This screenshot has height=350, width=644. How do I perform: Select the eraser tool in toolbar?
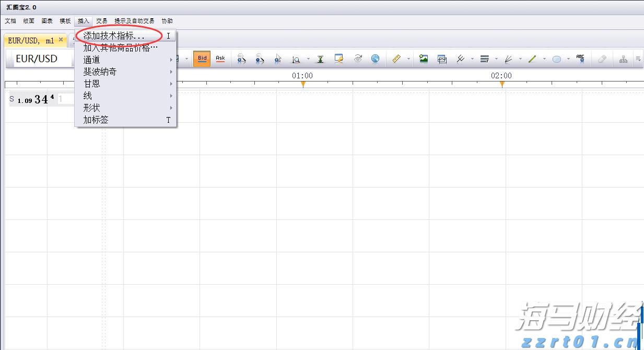(x=602, y=59)
